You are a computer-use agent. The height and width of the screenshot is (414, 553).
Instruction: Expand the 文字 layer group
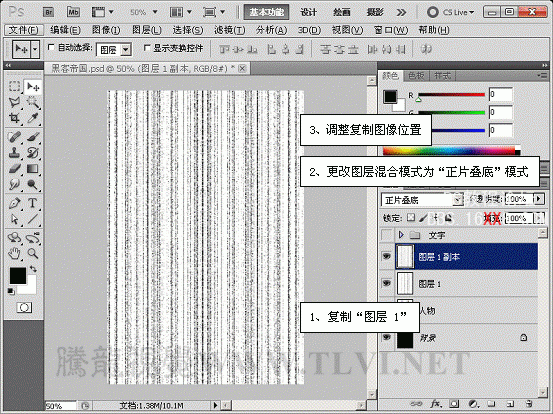401,235
